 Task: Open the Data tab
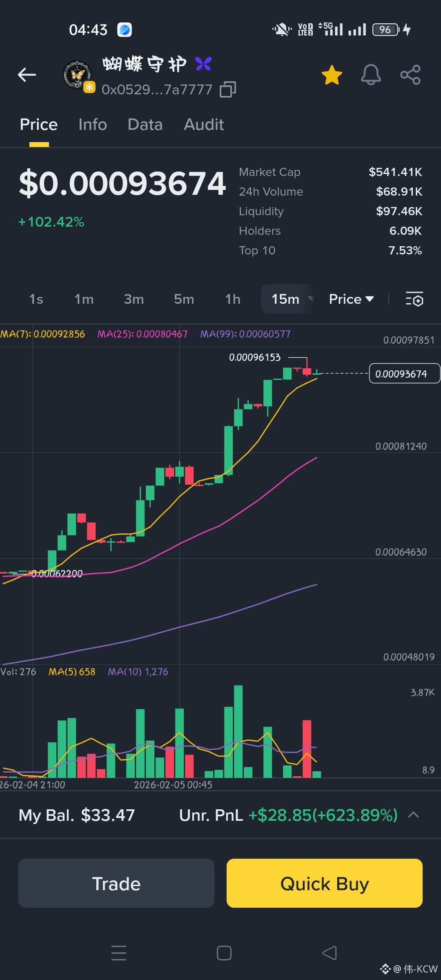pos(145,125)
